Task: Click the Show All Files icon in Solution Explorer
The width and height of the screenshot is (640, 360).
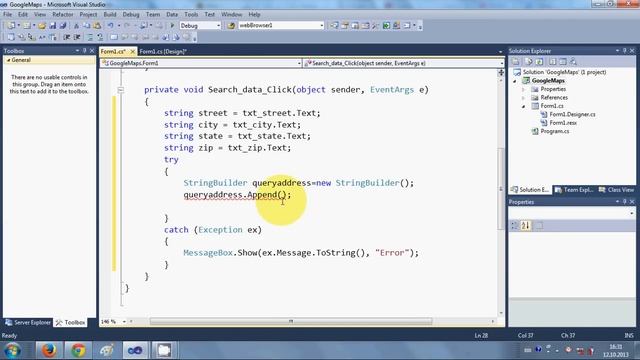Action: pyautogui.click(x=529, y=62)
